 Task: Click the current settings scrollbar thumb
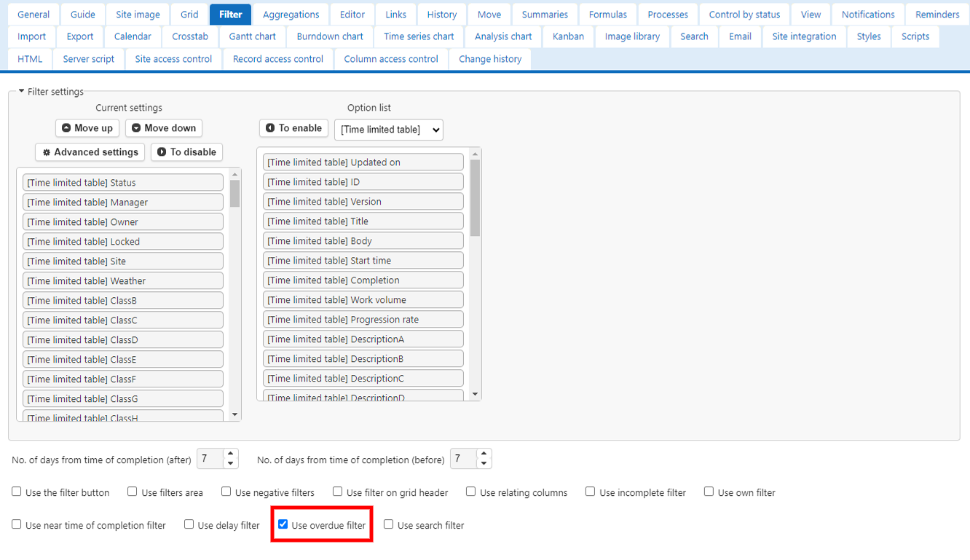(234, 194)
